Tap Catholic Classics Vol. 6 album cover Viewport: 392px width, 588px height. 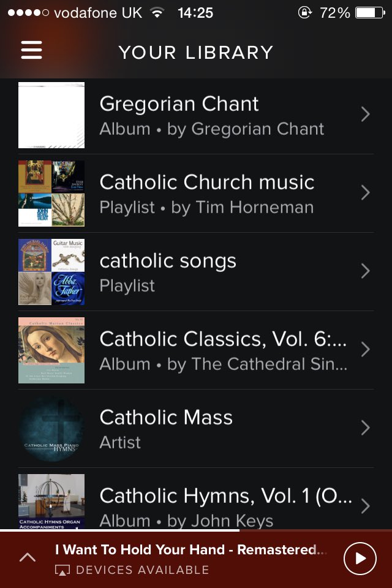pos(51,350)
